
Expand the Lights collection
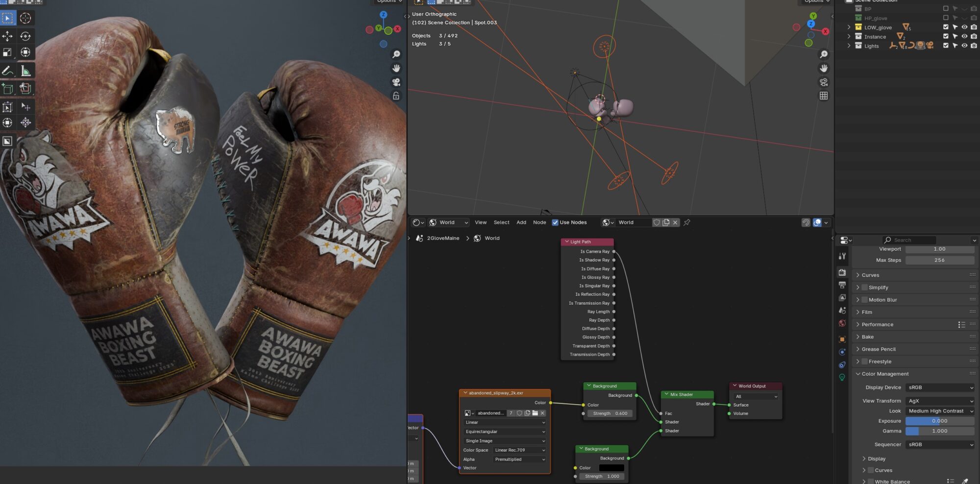[x=849, y=46]
